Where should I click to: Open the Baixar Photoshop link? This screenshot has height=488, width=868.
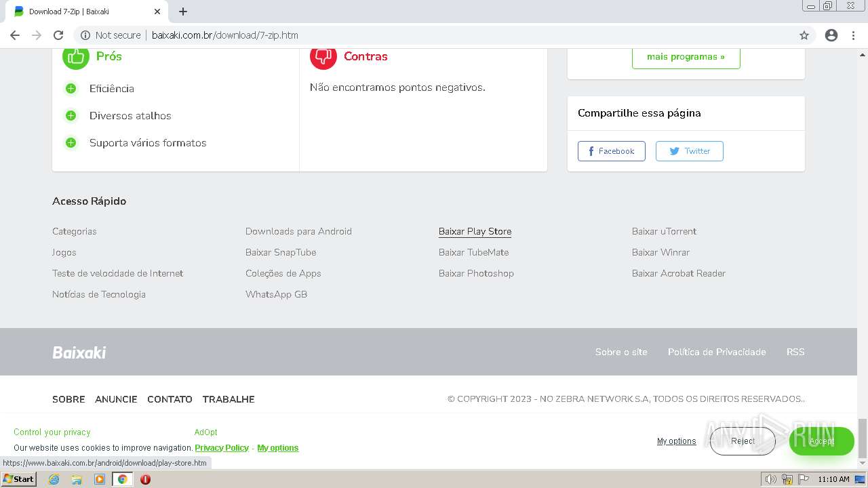476,273
